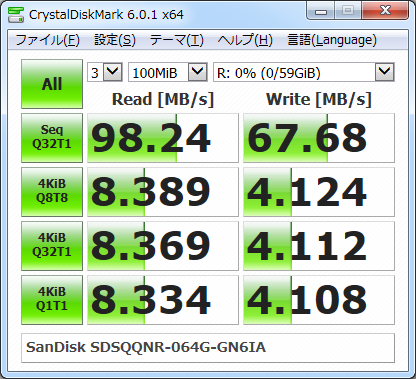Select the 4KiB Q1T1 read result 8.334
This screenshot has height=379, width=416.
click(x=163, y=300)
